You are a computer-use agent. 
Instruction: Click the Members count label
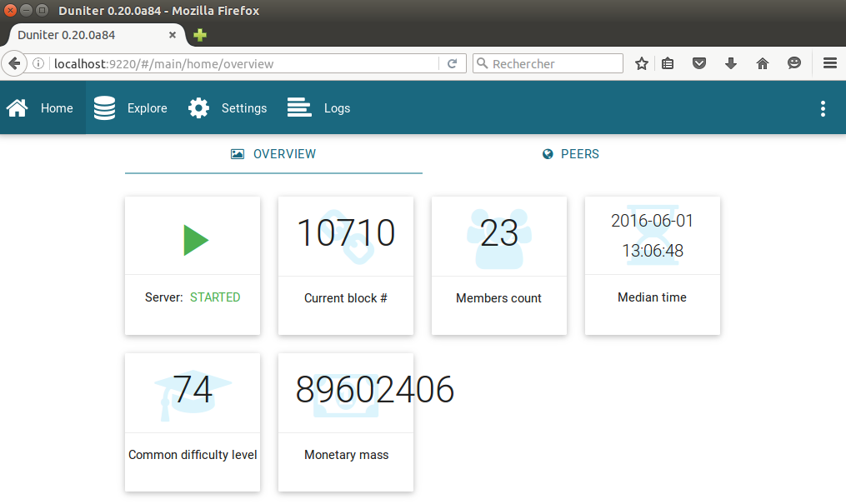pyautogui.click(x=498, y=298)
